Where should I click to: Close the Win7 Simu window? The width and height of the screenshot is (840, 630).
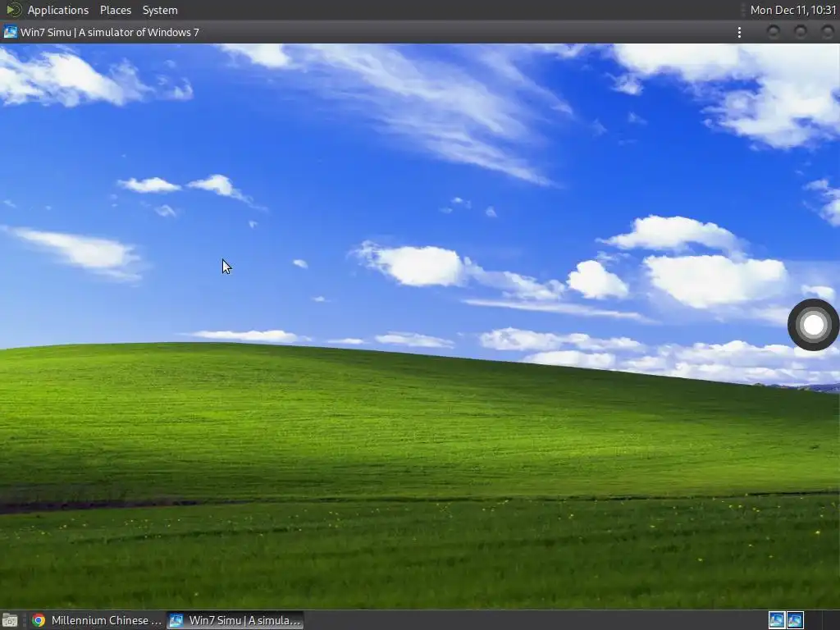[828, 32]
